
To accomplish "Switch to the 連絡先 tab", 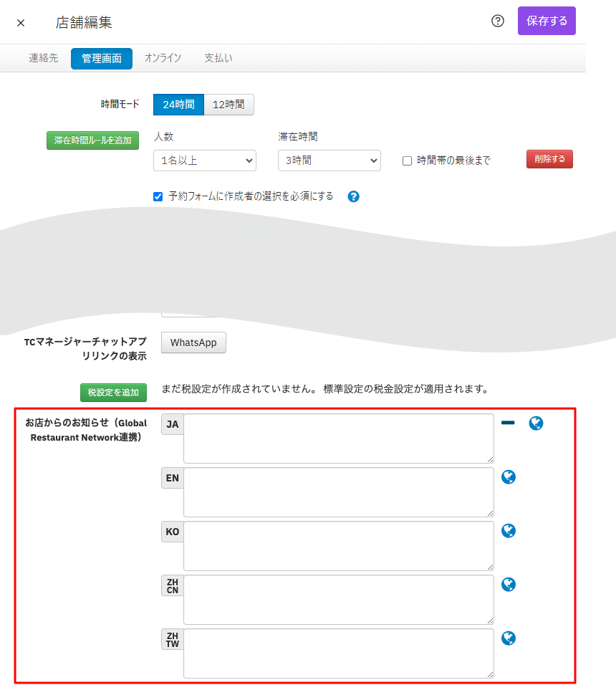I will (x=43, y=58).
